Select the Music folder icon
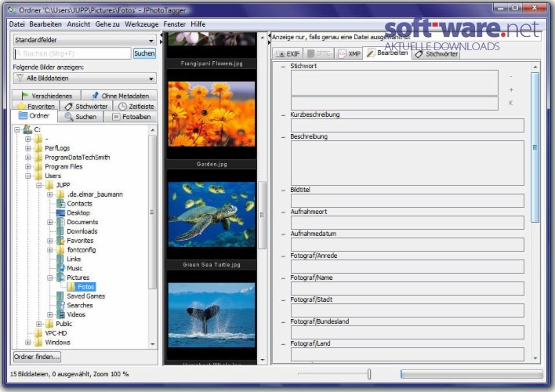The width and height of the screenshot is (555, 392). click(x=61, y=268)
